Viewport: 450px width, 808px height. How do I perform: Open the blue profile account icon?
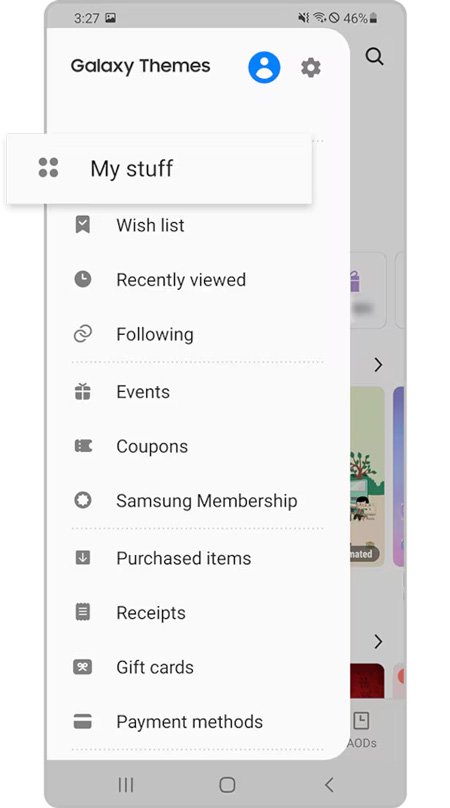click(x=264, y=67)
